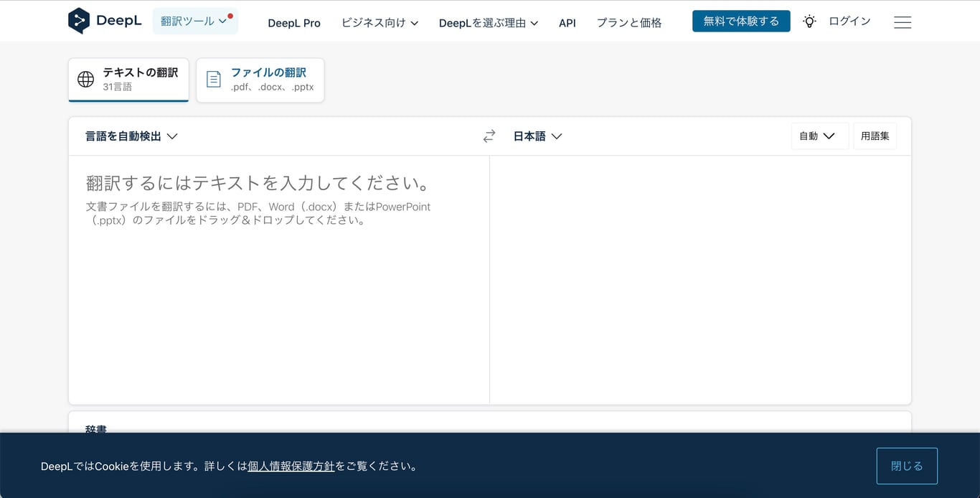Select the テキストの翻訳 tab
The height and width of the screenshot is (498, 980).
click(128, 80)
